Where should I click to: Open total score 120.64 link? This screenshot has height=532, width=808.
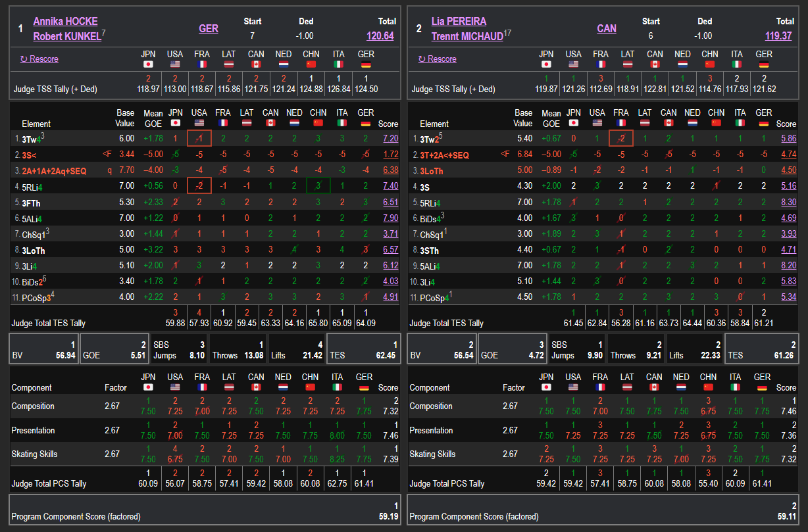click(x=380, y=36)
